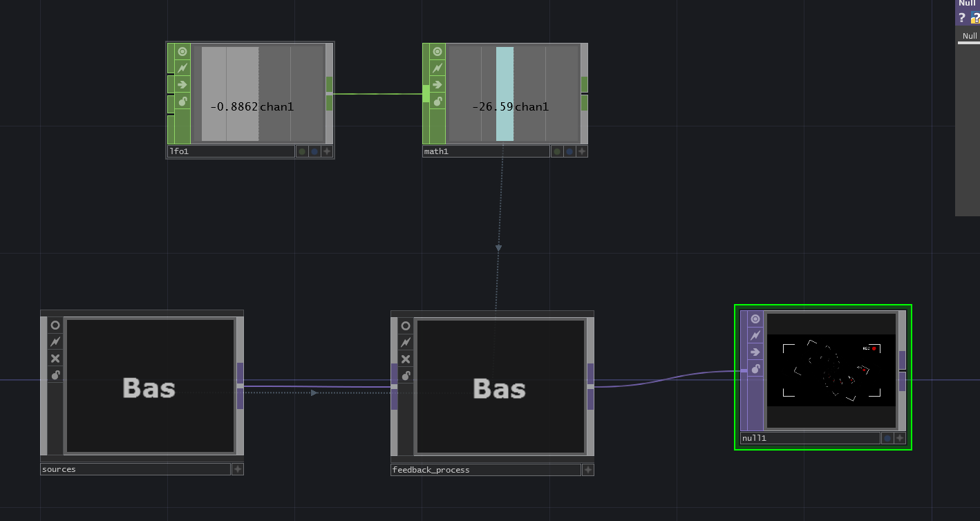
Task: Toggle the X bypass flag on sources
Action: (x=55, y=358)
